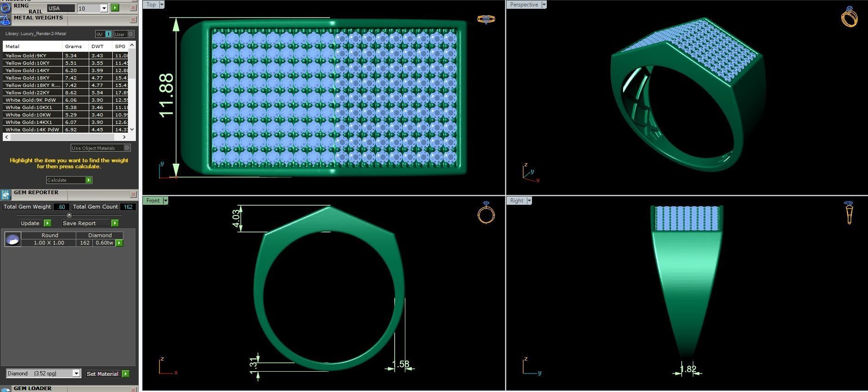
Task: Open the Diamond (3.52 spg) material dropdown
Action: point(76,374)
